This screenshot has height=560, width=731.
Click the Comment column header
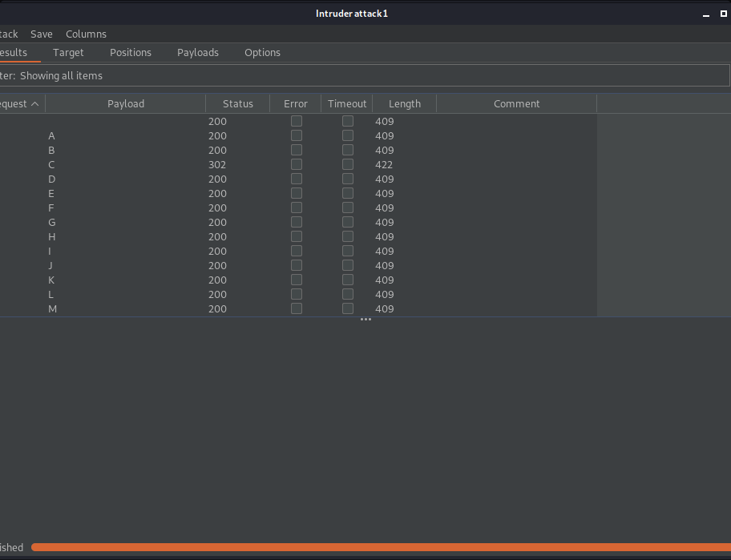[x=516, y=104]
